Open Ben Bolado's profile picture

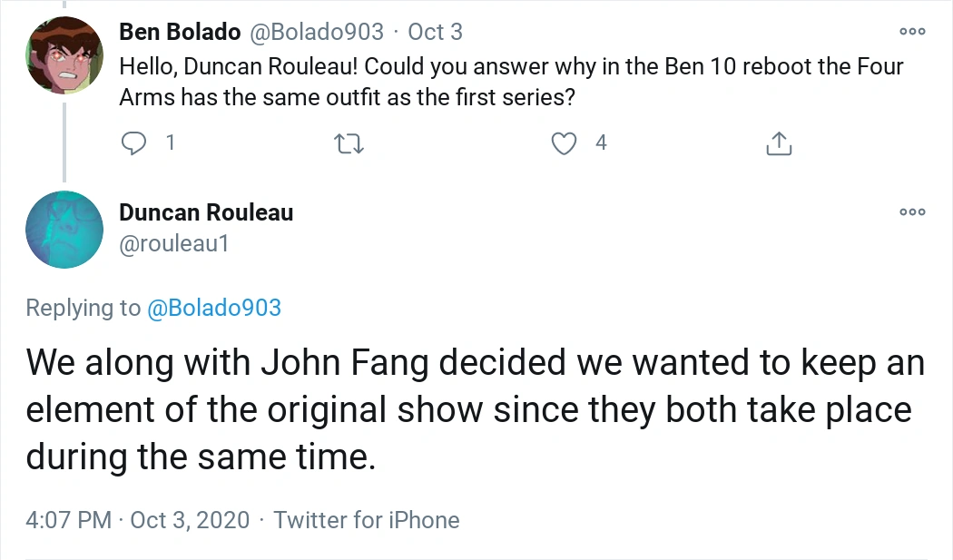tap(64, 55)
